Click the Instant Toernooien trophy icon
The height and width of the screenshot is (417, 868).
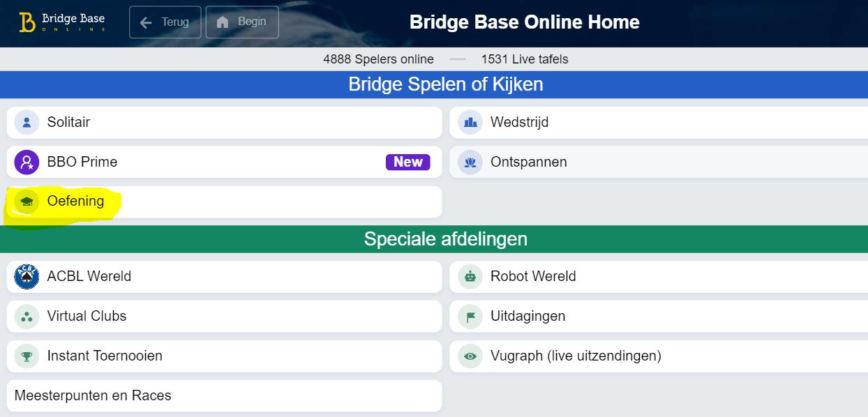point(27,356)
